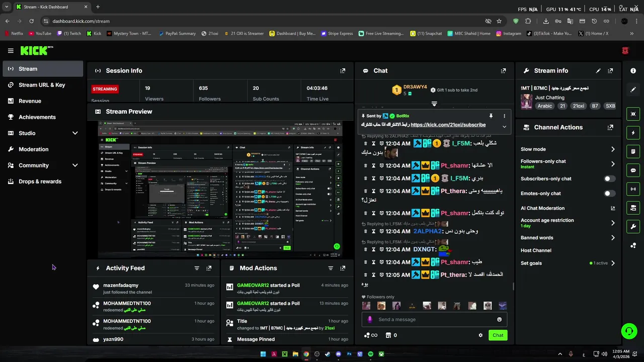Click the info icon in the right sidebar
Image resolution: width=644 pixels, height=362 pixels.
pos(633,71)
